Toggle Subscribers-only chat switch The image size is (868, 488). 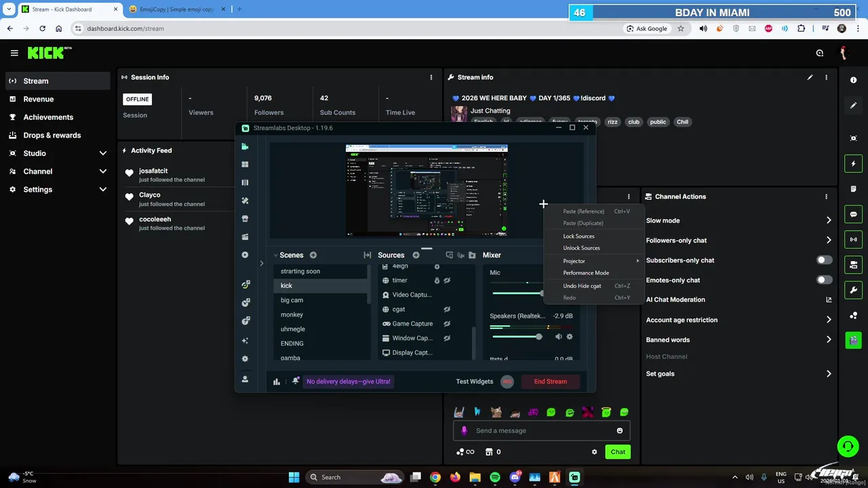pyautogui.click(x=824, y=260)
